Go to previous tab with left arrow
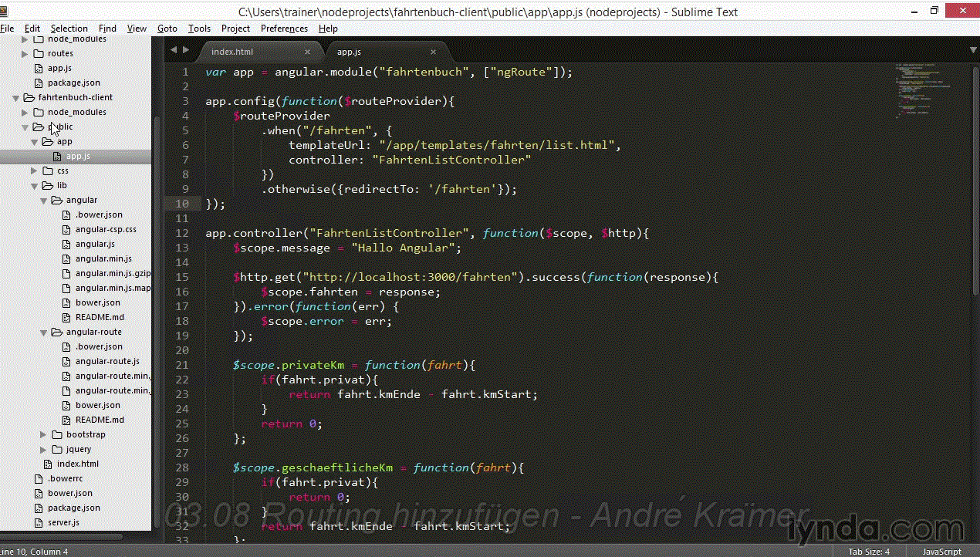The width and height of the screenshot is (980, 557). 174,50
